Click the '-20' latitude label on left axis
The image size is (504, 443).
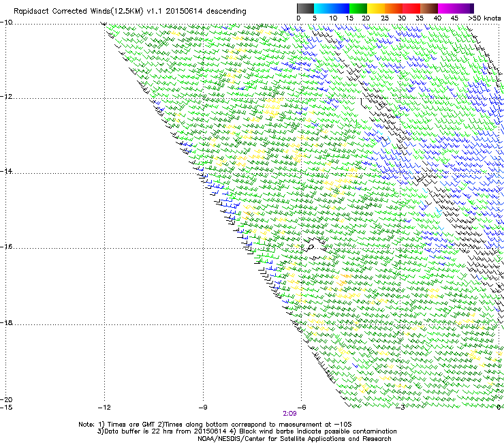click(6, 399)
